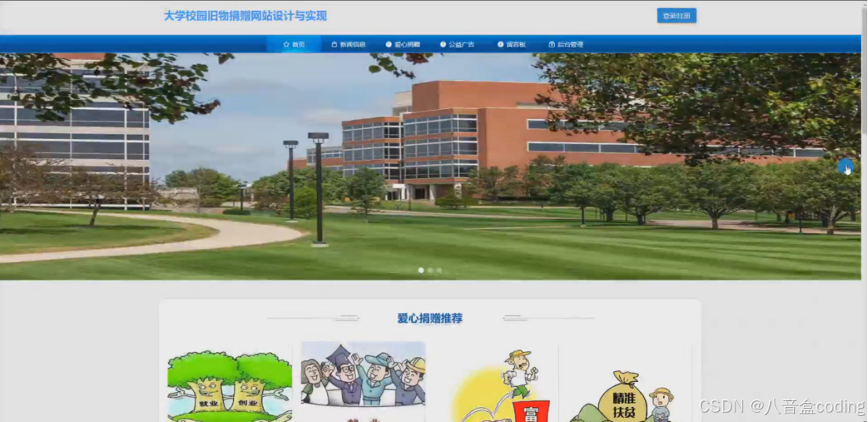Image resolution: width=868 pixels, height=422 pixels.
Task: Go to the 新闻信息 menu item
Action: [x=348, y=44]
